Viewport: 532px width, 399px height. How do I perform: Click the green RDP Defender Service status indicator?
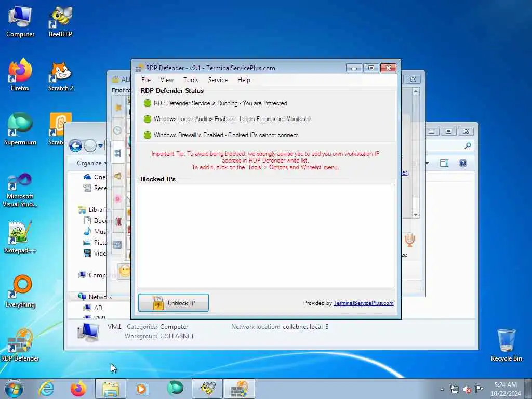pos(147,103)
